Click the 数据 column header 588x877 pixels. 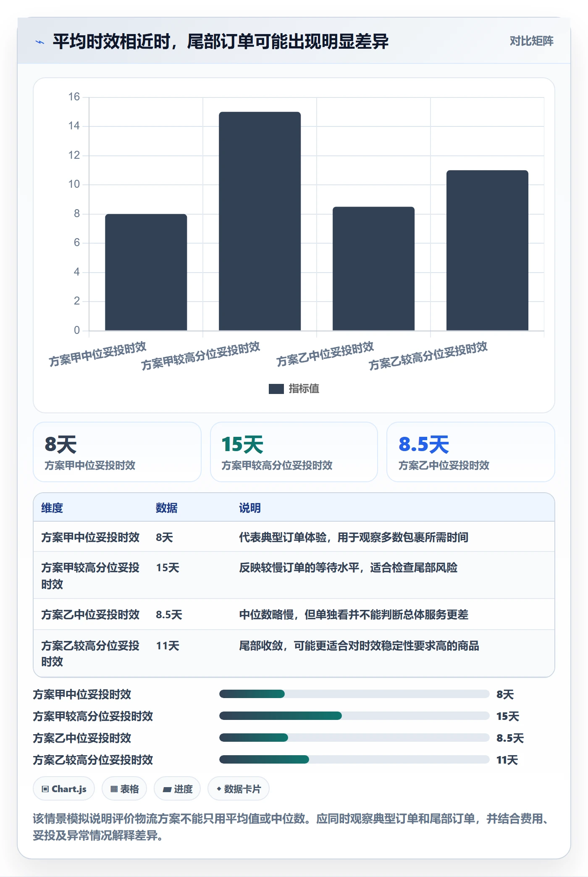pos(167,508)
